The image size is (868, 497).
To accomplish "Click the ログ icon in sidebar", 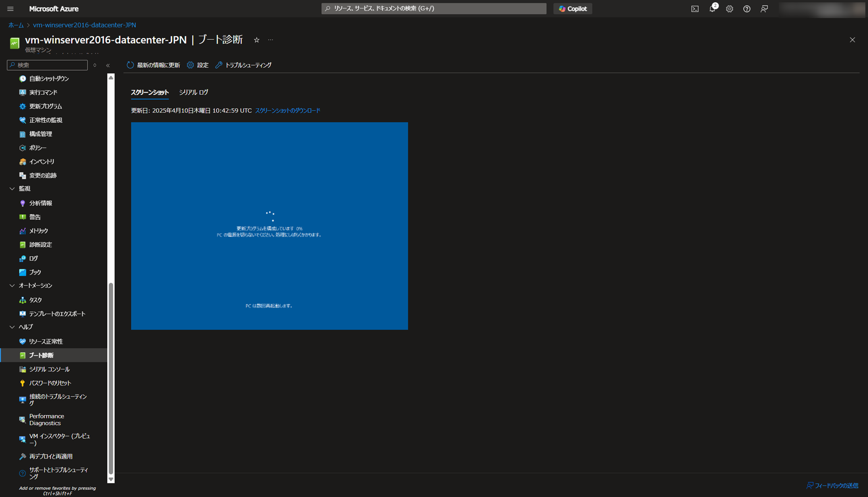I will tap(23, 259).
